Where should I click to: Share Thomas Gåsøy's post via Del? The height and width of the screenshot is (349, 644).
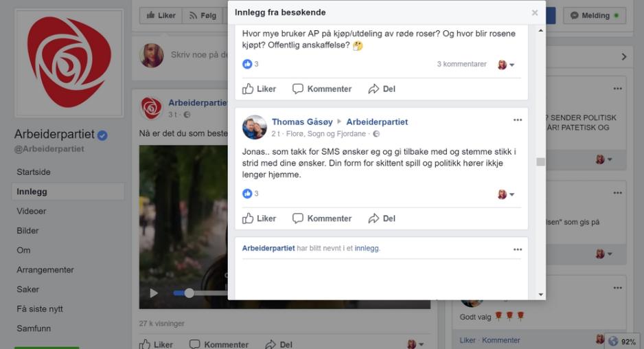click(382, 218)
